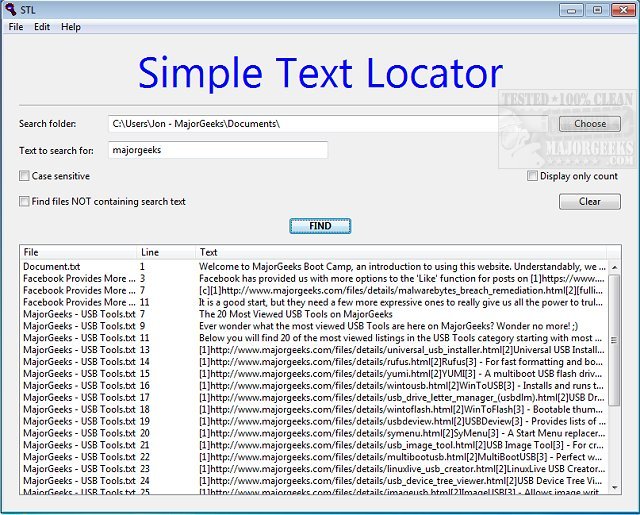This screenshot has height=515, width=640.
Task: Click the Clear button
Action: tap(590, 202)
